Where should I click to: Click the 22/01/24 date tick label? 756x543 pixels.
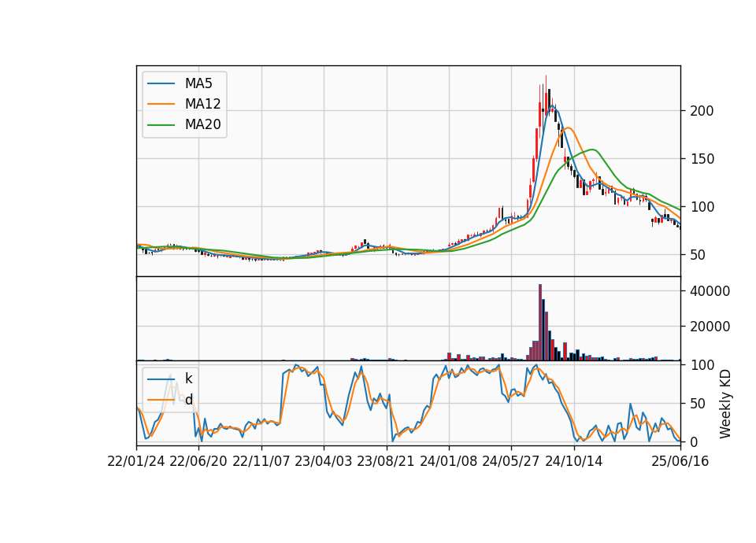[136, 462]
